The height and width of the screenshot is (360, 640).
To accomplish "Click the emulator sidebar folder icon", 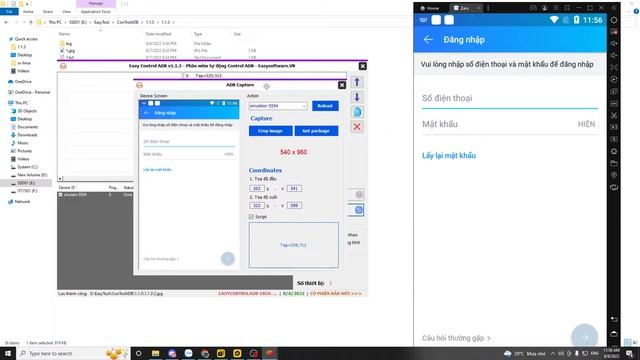I will coord(614,163).
